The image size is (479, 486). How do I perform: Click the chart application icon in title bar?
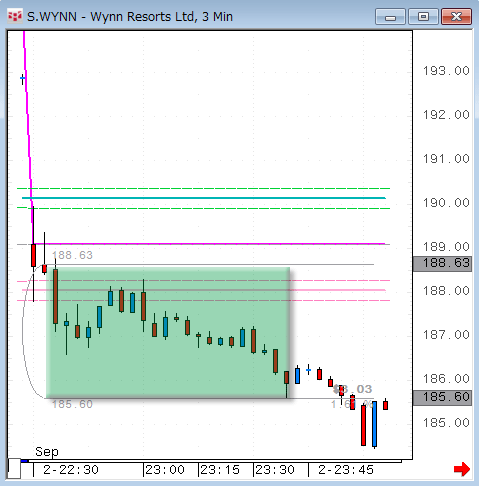click(15, 16)
